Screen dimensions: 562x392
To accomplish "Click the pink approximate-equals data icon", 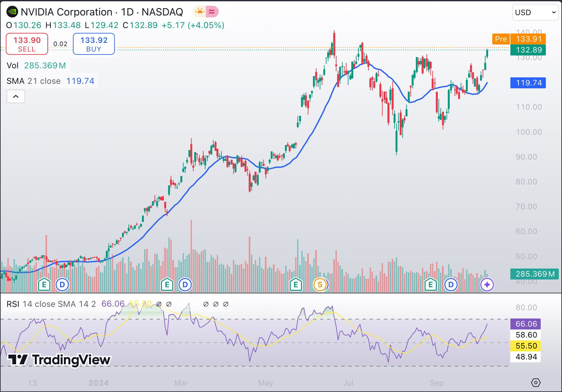I will coord(212,12).
